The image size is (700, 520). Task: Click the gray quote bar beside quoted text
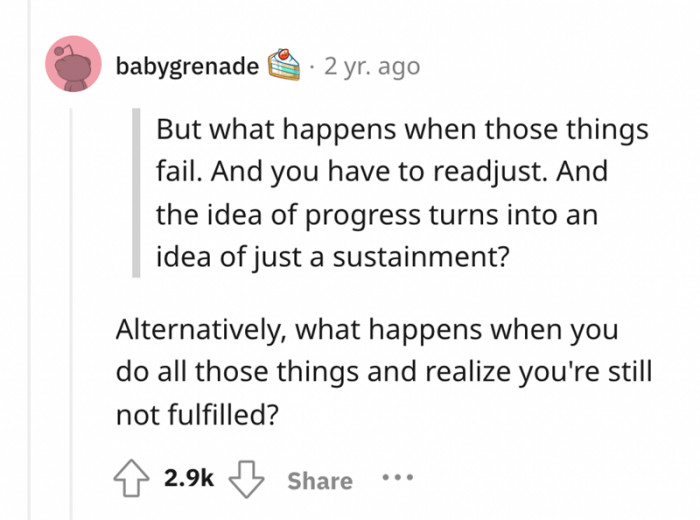137,193
